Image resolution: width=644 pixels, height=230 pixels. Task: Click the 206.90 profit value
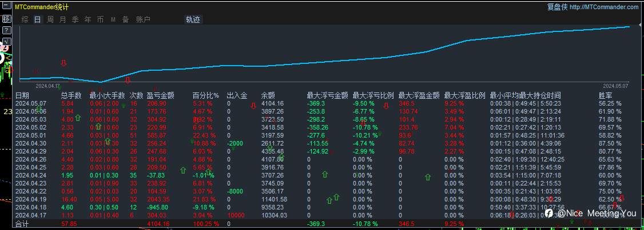(x=157, y=103)
